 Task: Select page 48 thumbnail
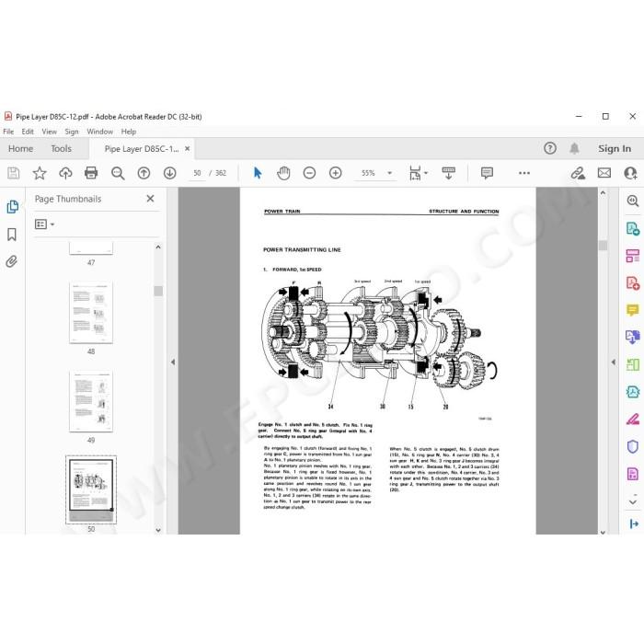(x=91, y=312)
